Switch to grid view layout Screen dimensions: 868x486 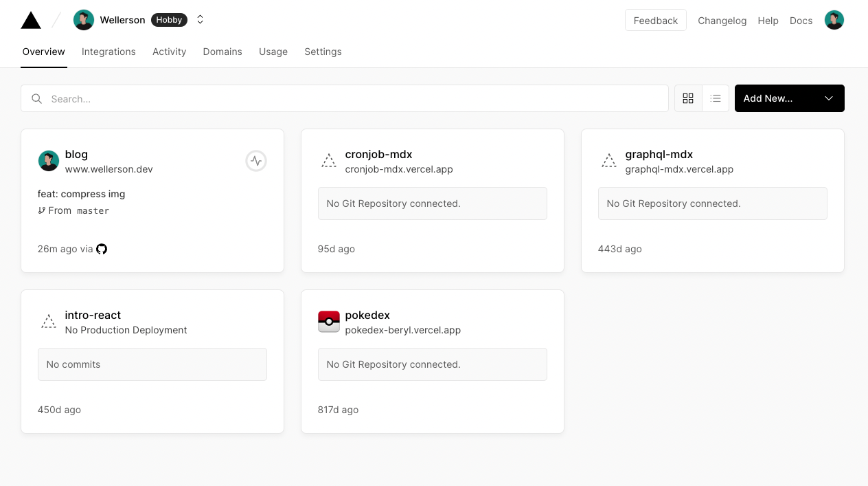pos(688,98)
